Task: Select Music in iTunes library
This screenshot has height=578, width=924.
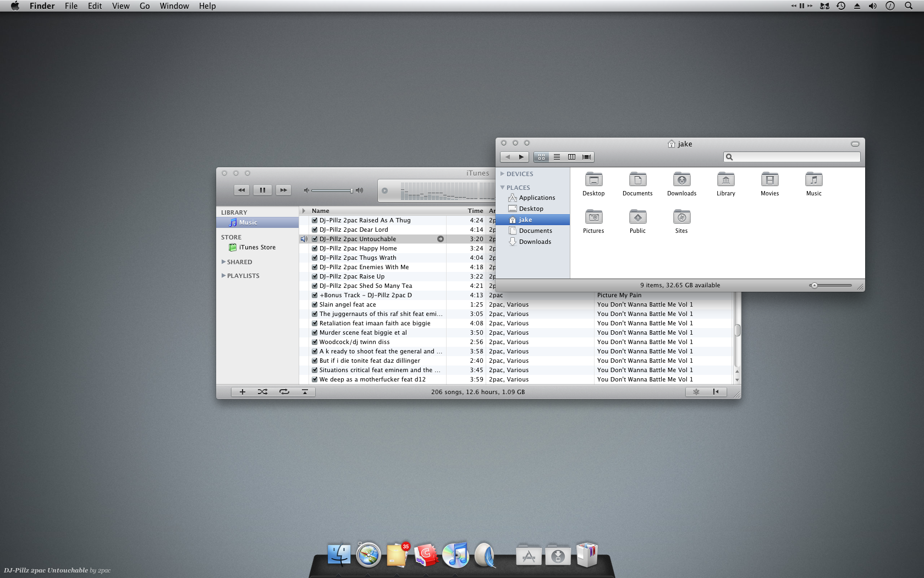Action: pos(257,222)
